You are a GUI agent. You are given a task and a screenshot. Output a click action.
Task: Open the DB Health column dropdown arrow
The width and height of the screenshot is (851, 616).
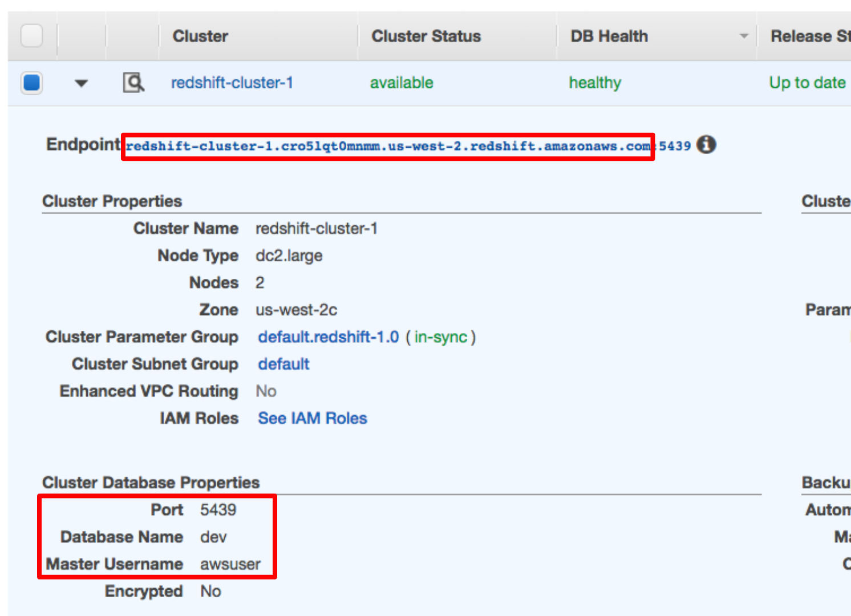[744, 37]
